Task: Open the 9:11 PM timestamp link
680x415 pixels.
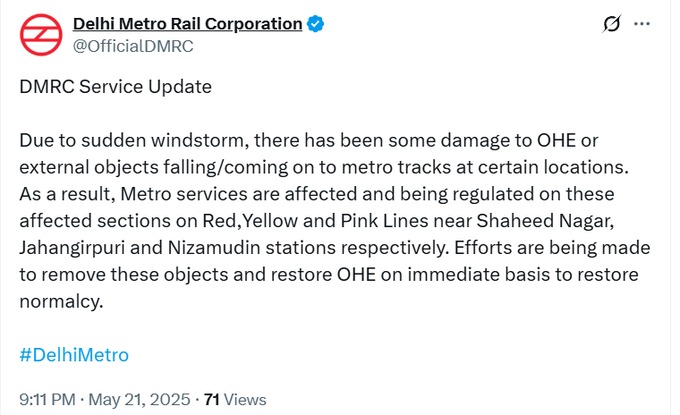Action: tap(48, 399)
